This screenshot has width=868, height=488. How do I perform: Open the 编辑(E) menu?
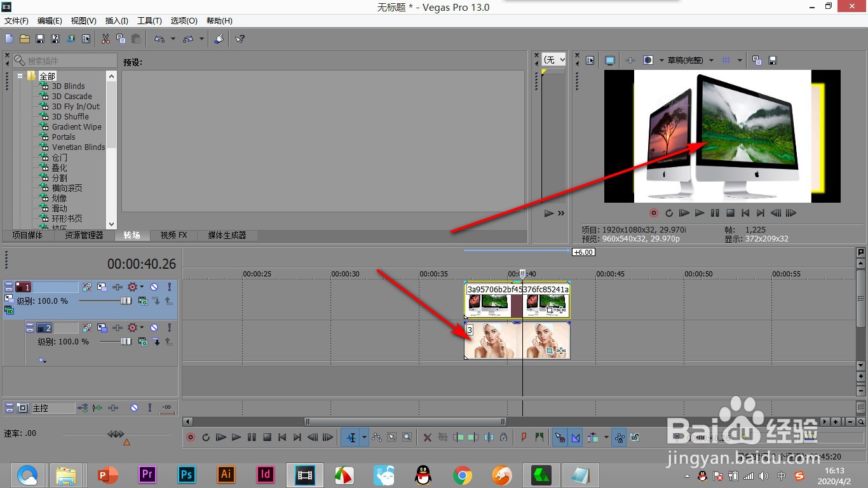pyautogui.click(x=50, y=21)
